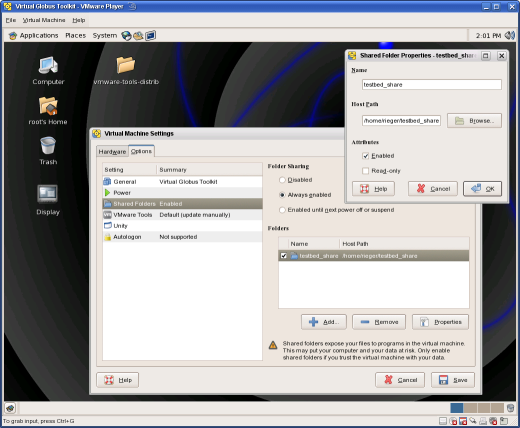Click the network adapter status icon
The image size is (520, 428).
(473, 421)
